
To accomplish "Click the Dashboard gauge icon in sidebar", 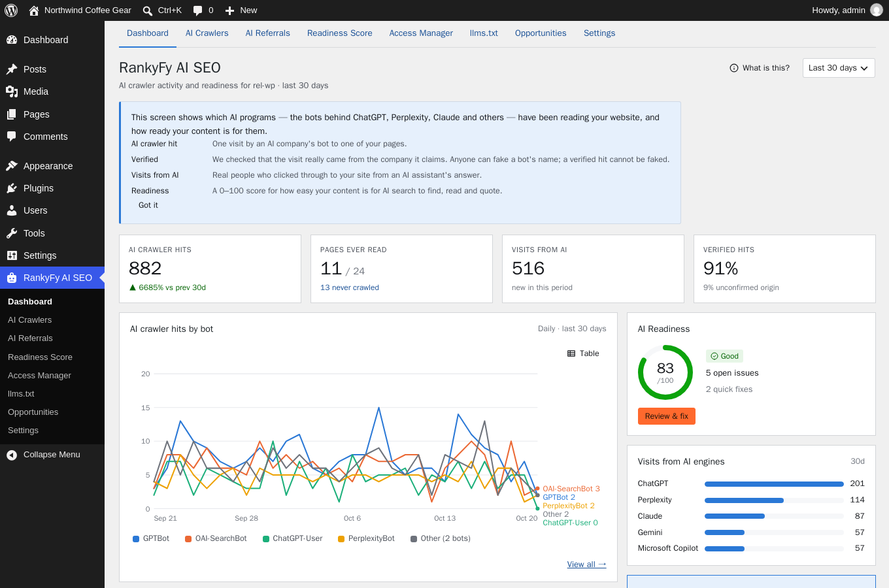I will [12, 40].
